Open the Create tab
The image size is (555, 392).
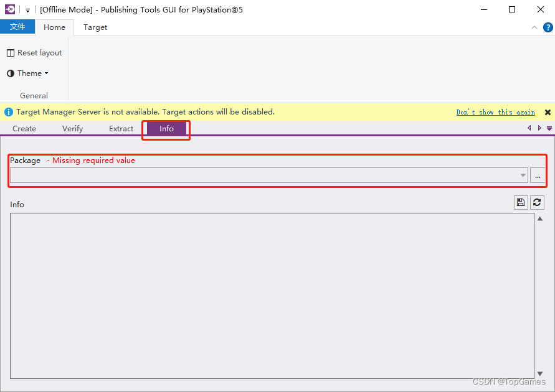click(24, 128)
